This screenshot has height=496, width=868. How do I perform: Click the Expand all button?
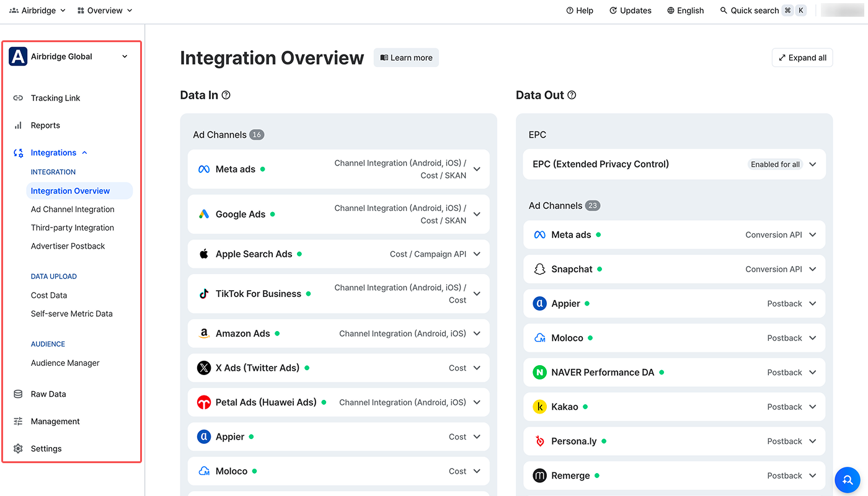pyautogui.click(x=802, y=58)
